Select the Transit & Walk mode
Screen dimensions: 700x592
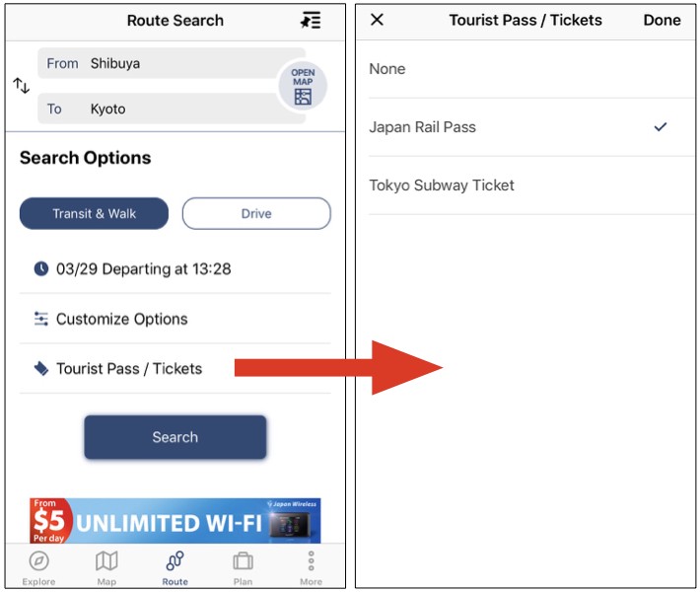pos(95,213)
